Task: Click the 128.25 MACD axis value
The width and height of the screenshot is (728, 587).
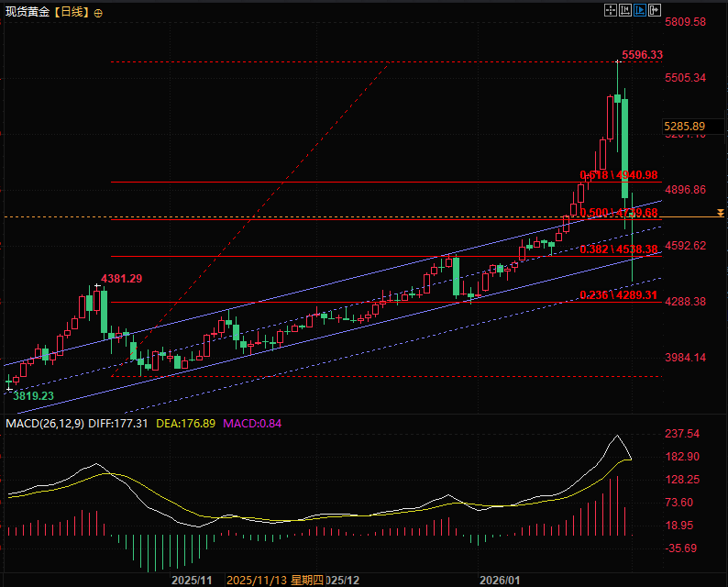Action: pyautogui.click(x=682, y=480)
